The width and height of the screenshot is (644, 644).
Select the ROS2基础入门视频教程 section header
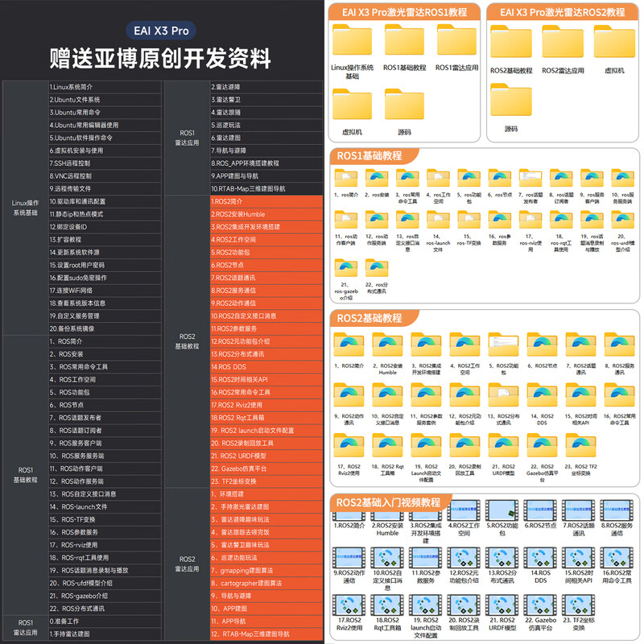pos(388,502)
